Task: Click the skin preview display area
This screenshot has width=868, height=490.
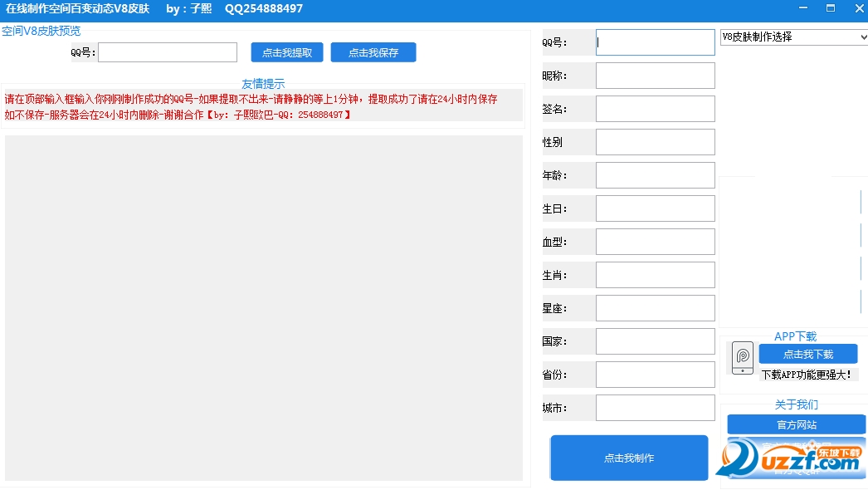Action: [x=264, y=307]
